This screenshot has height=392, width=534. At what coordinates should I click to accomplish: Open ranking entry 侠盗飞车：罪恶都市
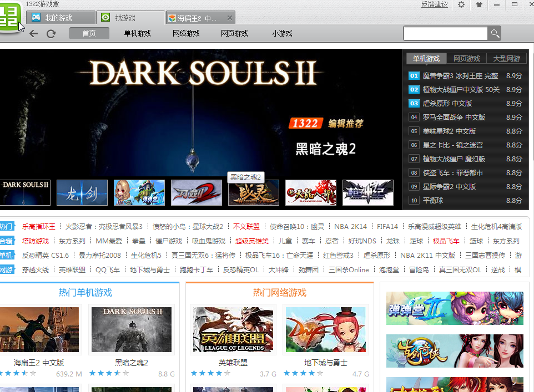tap(465, 173)
